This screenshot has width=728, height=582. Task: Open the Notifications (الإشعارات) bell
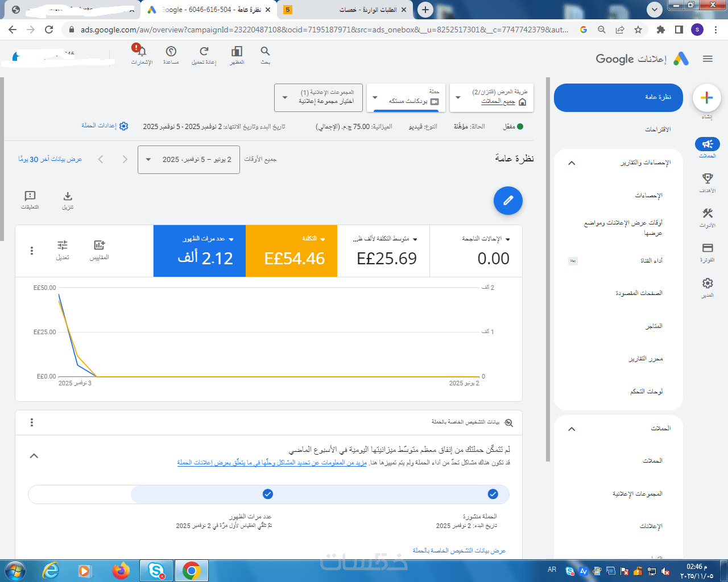(x=142, y=51)
